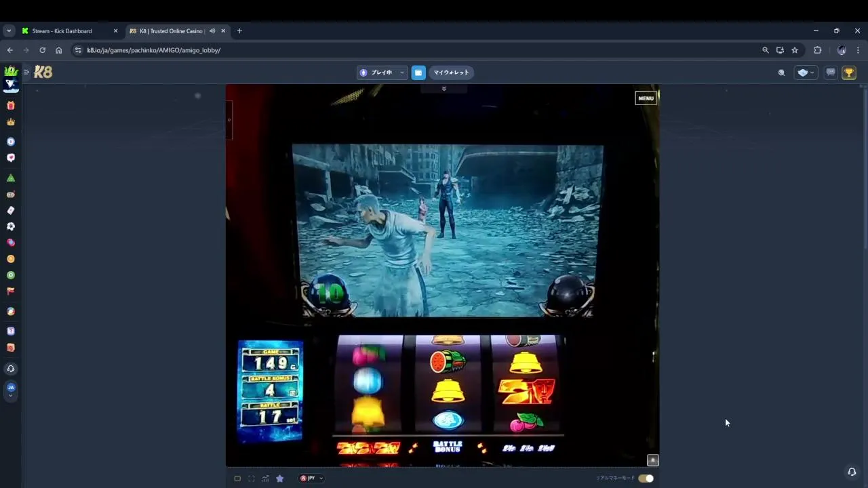Expand the プレイ中 currency dropdown
This screenshot has height=488, width=868.
[x=382, y=73]
